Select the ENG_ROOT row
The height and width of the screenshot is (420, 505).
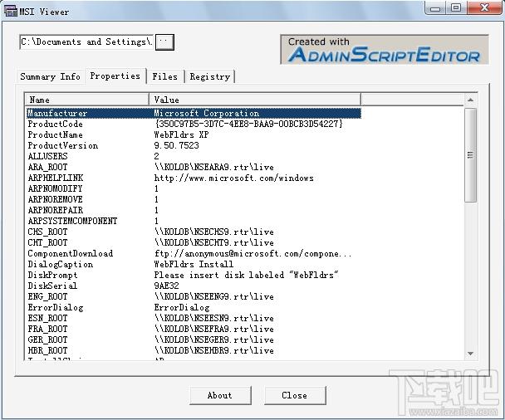point(194,296)
